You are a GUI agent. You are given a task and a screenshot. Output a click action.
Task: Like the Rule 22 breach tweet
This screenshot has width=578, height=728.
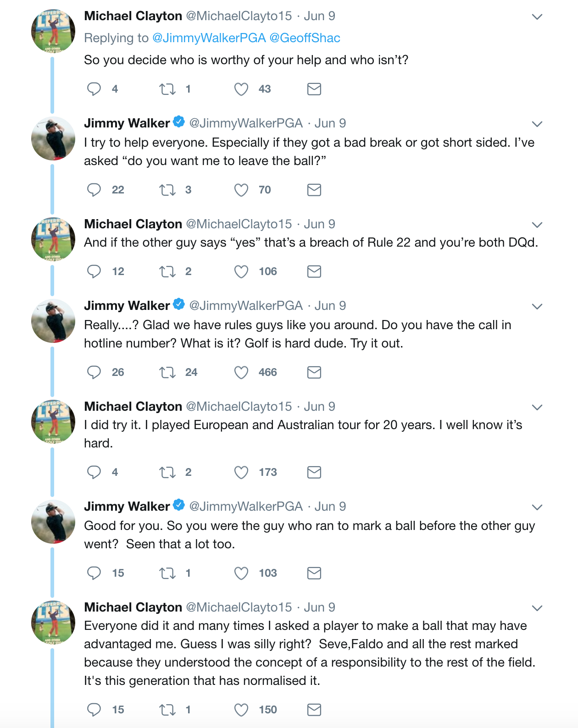[x=241, y=271]
